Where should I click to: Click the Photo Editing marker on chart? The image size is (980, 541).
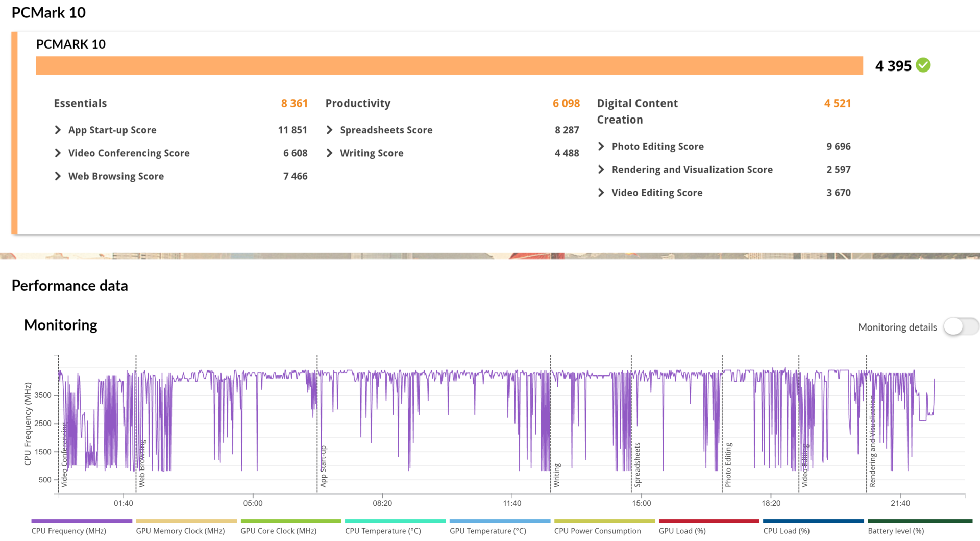pos(728,464)
